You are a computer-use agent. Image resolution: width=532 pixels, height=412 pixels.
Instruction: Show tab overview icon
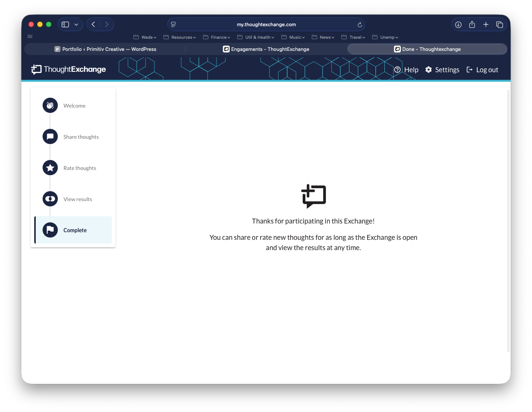[499, 25]
